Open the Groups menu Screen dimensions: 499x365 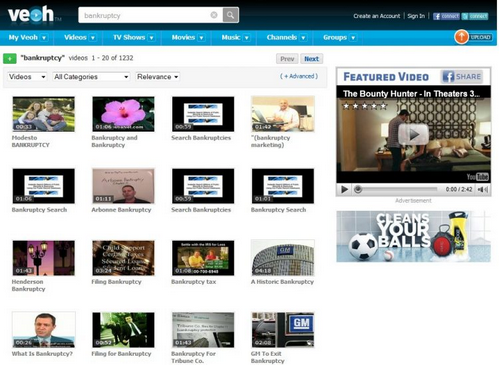coord(335,37)
